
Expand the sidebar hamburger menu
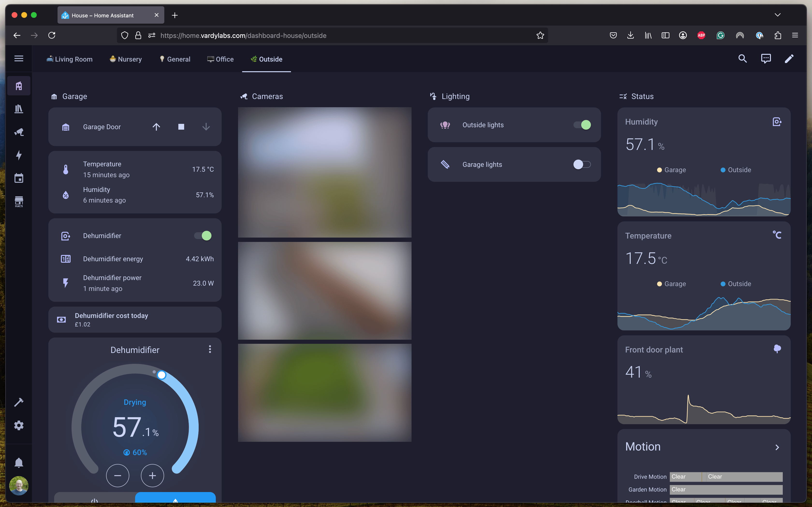pyautogui.click(x=19, y=59)
